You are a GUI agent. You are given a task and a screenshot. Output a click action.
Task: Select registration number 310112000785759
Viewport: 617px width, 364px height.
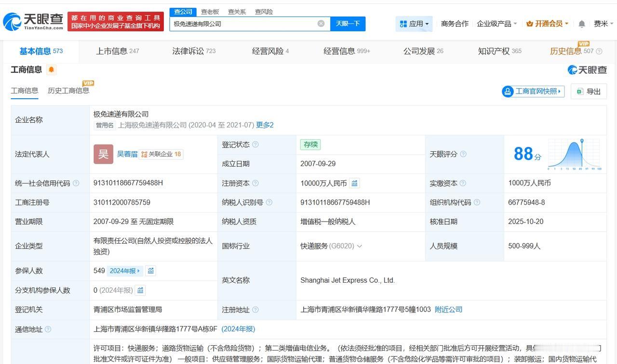tap(122, 203)
